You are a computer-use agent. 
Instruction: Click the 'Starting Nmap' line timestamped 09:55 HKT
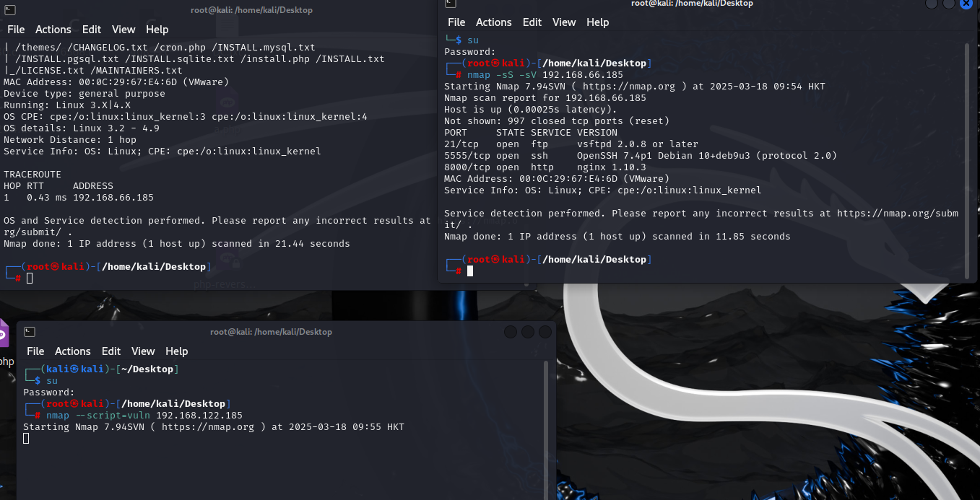[214, 427]
